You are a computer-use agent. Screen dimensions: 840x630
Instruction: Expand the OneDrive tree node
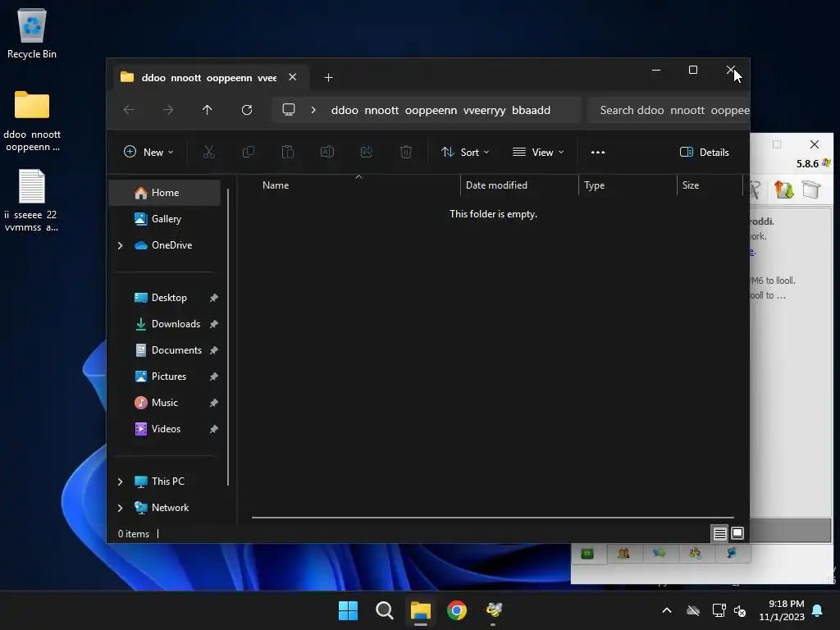(120, 245)
